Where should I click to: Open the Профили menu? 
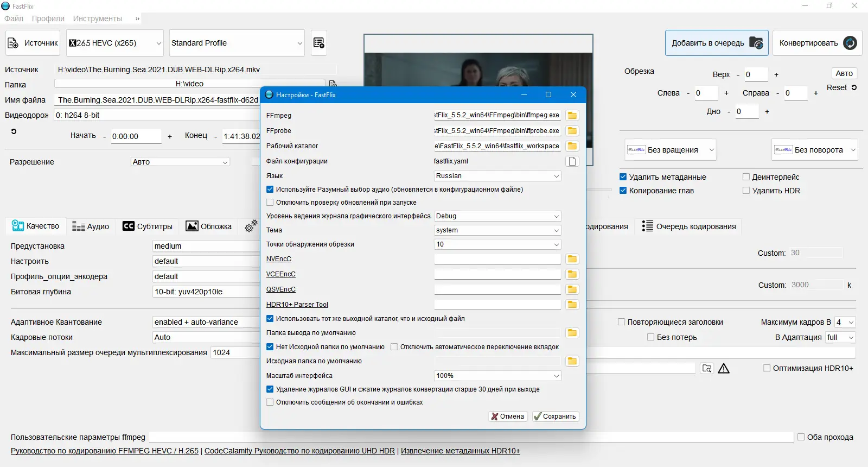pos(48,18)
